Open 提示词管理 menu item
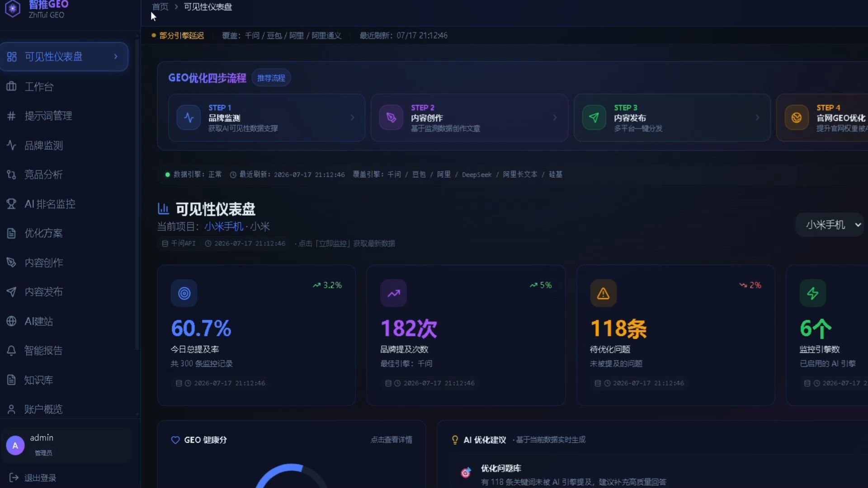Image resolution: width=868 pixels, height=488 pixels. [64, 116]
